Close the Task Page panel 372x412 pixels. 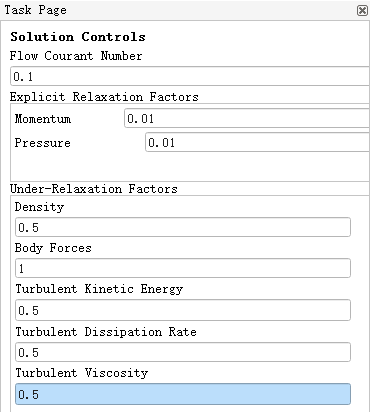(x=362, y=11)
